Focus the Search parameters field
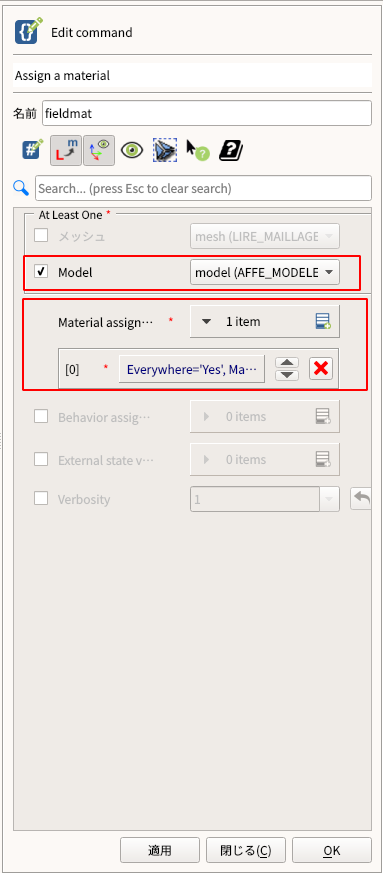This screenshot has height=873, width=383. coord(203,188)
